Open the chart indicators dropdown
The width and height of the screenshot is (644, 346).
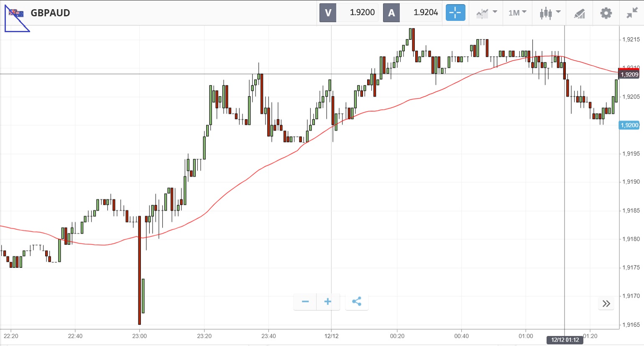486,13
